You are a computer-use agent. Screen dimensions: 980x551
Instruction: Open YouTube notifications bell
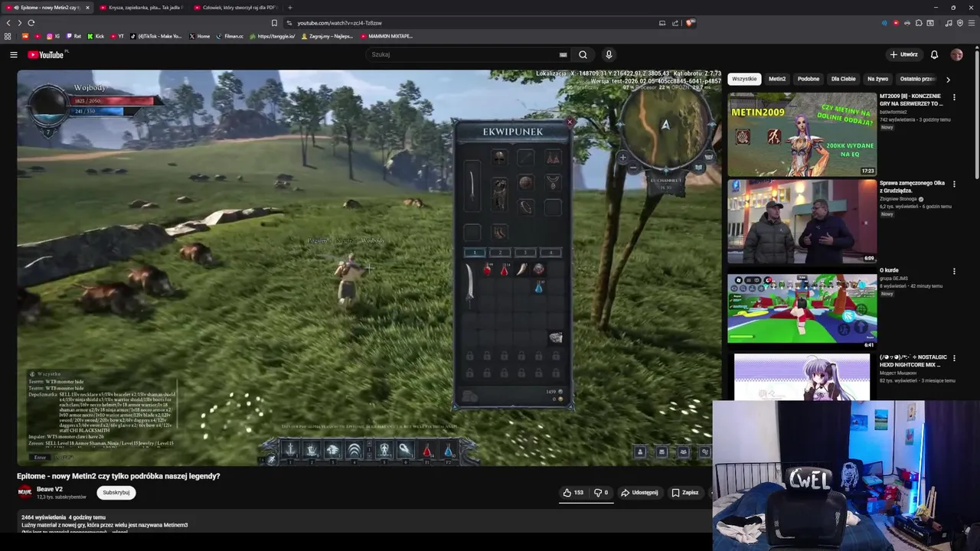pyautogui.click(x=934, y=54)
